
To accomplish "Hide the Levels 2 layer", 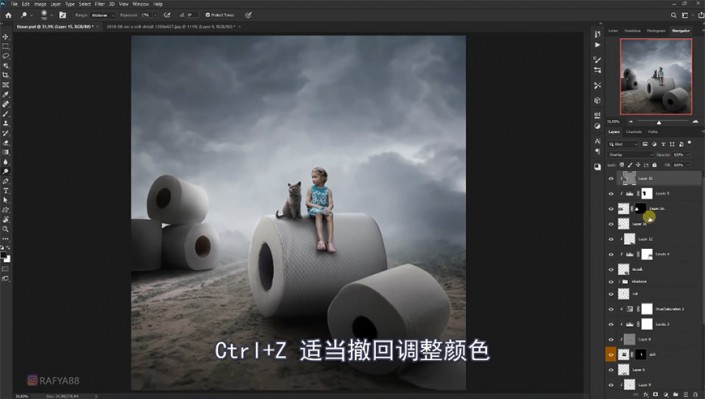I will pos(611,324).
